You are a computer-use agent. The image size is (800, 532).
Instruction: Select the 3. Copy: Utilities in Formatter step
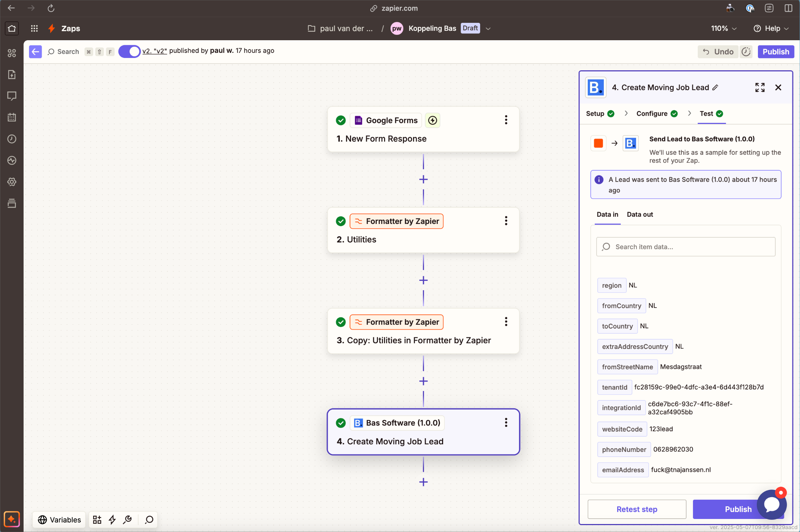point(423,331)
